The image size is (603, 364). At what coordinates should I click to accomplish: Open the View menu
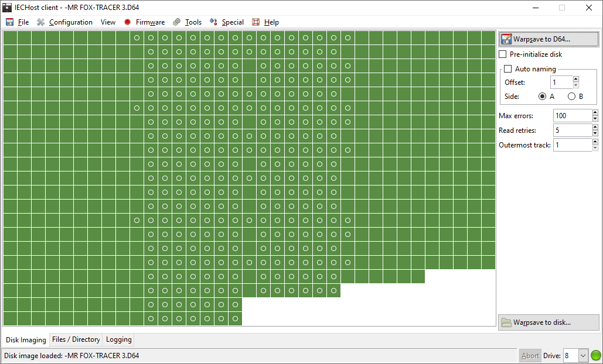(108, 22)
